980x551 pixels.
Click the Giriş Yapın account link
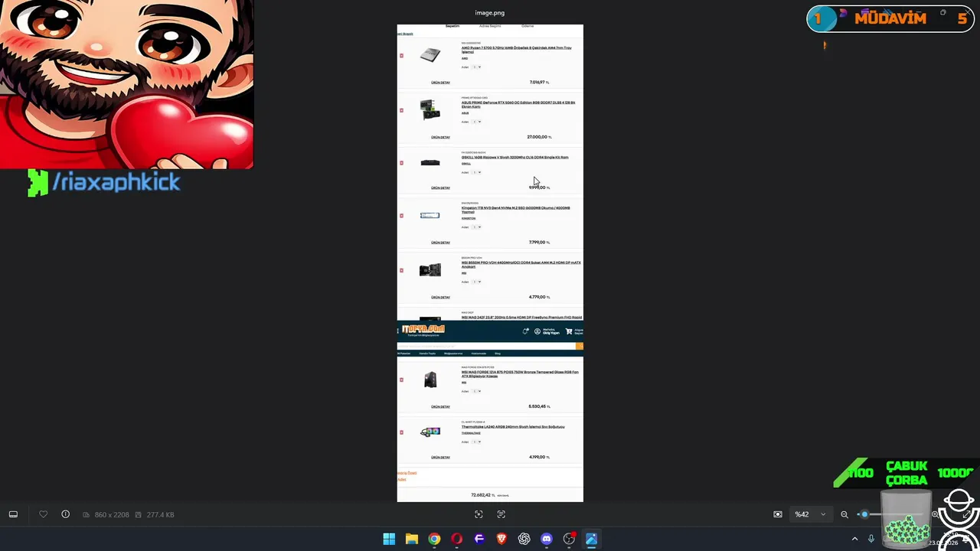click(551, 331)
